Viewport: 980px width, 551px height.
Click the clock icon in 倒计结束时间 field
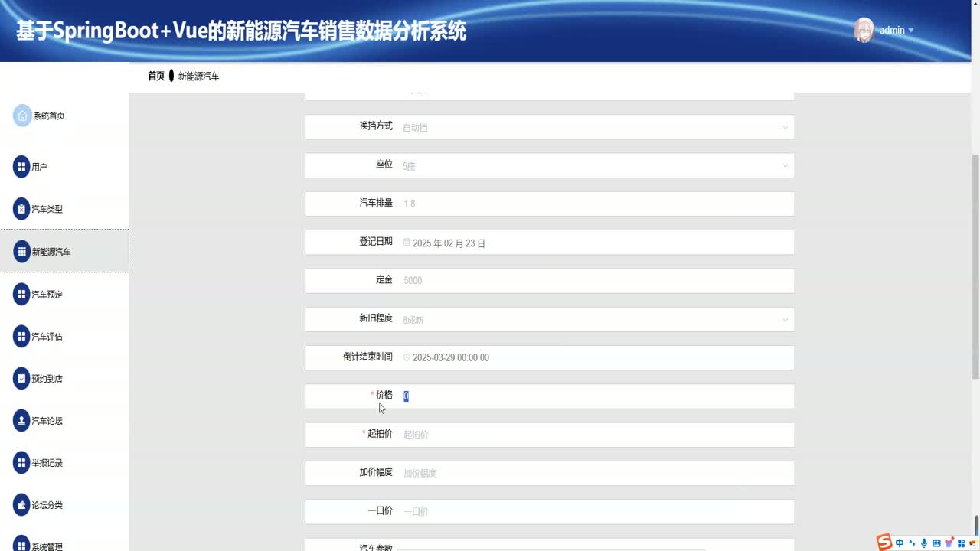(407, 357)
